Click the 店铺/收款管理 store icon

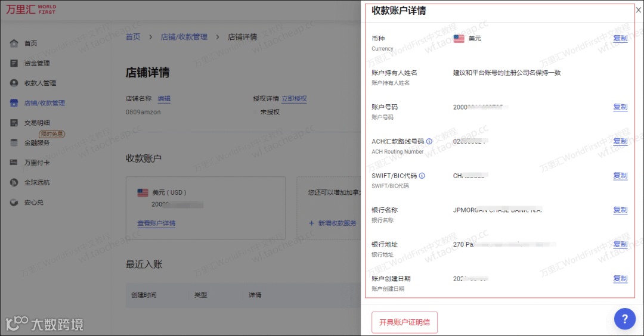click(x=14, y=103)
